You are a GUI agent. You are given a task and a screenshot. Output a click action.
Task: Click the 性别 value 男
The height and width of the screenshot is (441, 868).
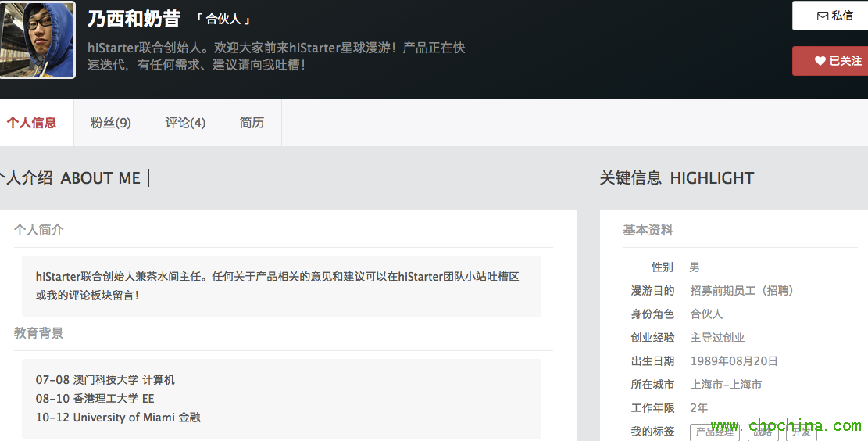(x=695, y=267)
